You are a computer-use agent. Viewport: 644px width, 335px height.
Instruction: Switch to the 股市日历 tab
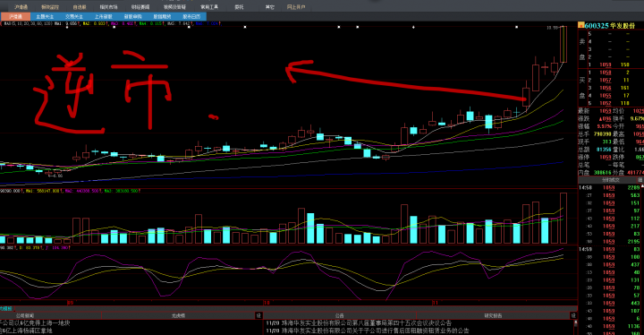(x=191, y=16)
